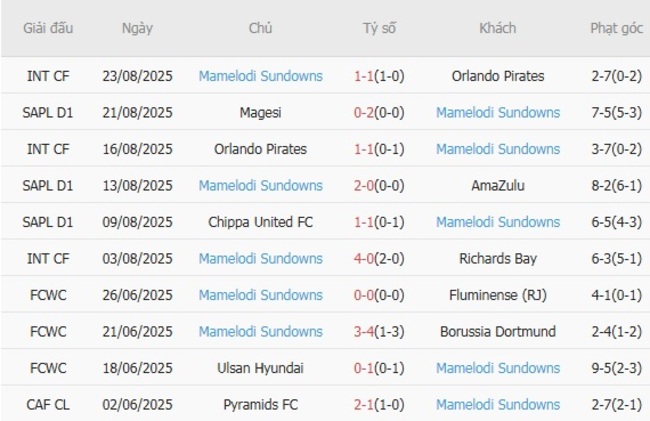The height and width of the screenshot is (421, 650).
Task: Click Mamelodi Sundowns in the AmaZulu match row
Action: (260, 186)
